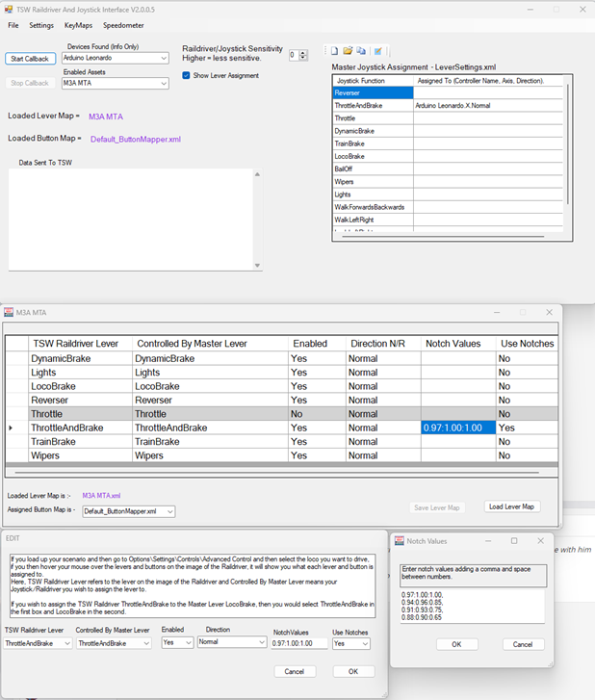Click the Data Sent To TSW scrollbar up arrow
The image size is (595, 700).
(258, 174)
